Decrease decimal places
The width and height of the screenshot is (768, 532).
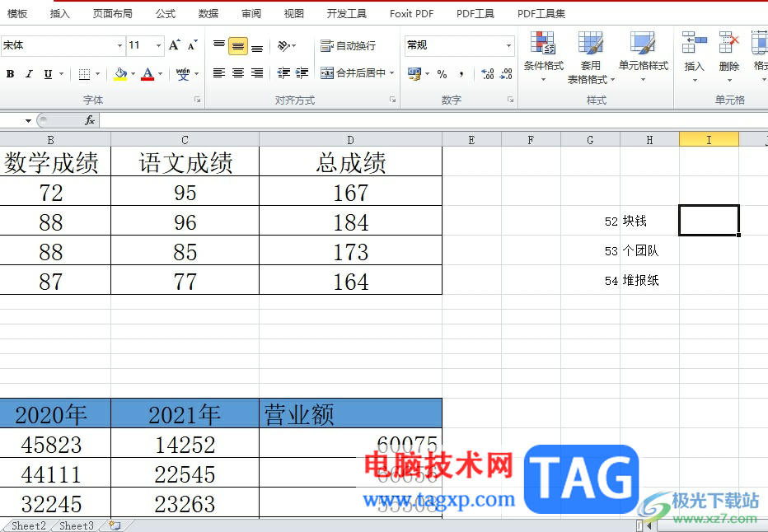tap(506, 74)
